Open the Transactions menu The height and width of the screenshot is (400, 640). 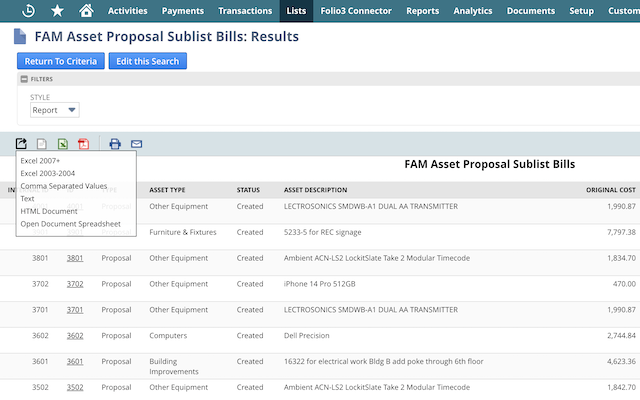click(245, 11)
